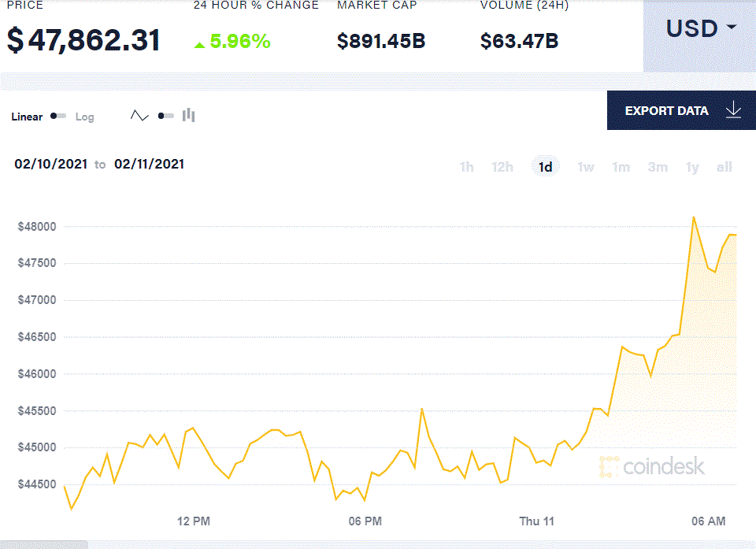
Task: Select the candlestick chart icon
Action: (x=187, y=115)
